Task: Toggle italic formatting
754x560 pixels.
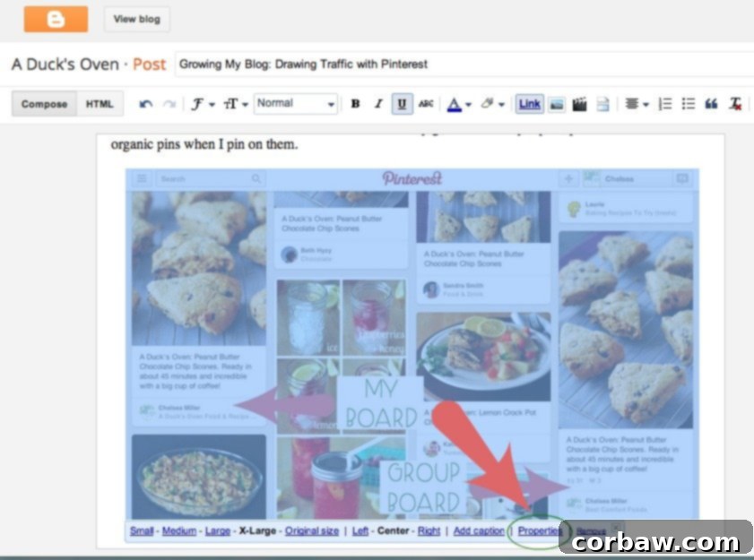Action: (378, 104)
